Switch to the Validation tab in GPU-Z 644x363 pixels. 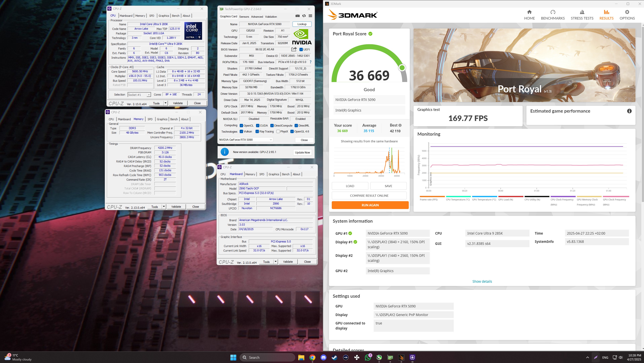click(271, 17)
